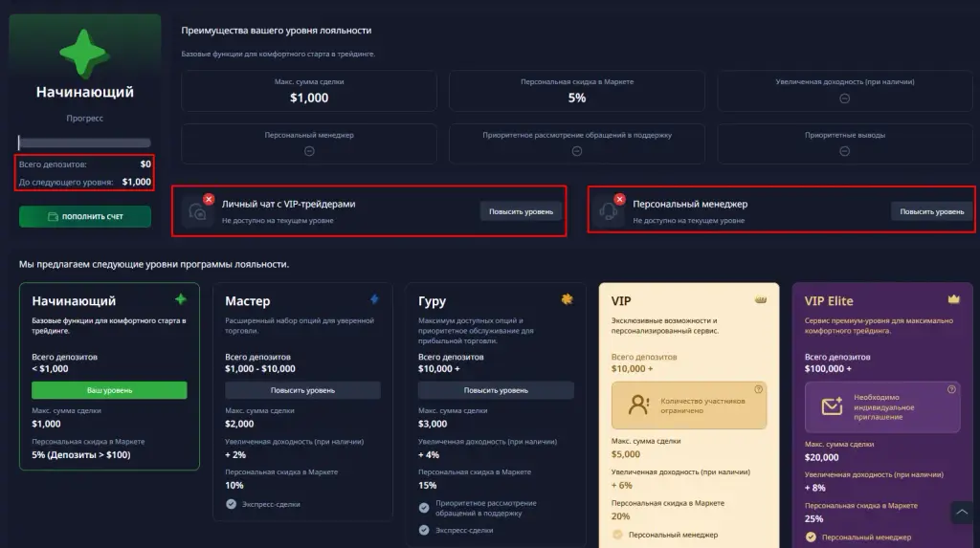Click the checkmark next to Экспресс-сделки in Мастер

point(232,504)
